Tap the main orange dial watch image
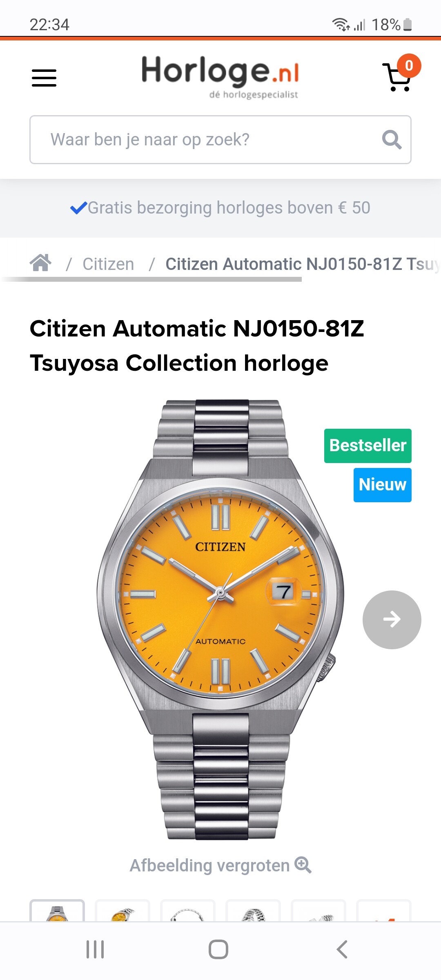Image resolution: width=441 pixels, height=980 pixels. [x=220, y=619]
